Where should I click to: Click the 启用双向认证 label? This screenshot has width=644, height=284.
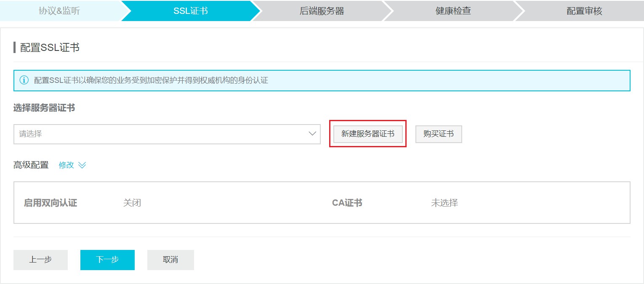51,203
